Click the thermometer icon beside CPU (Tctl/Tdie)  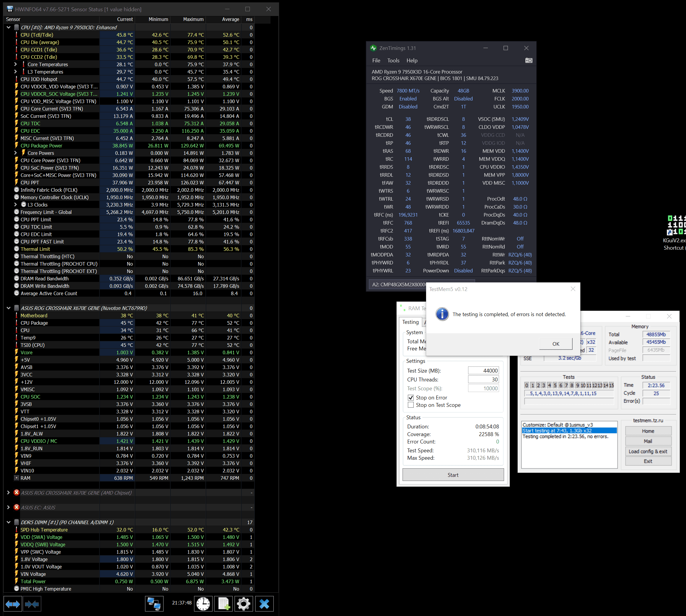point(16,35)
